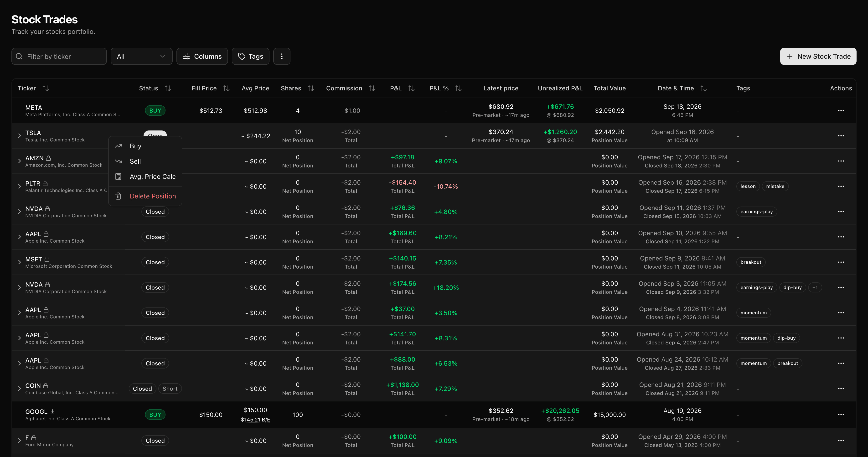Expand the AMZN position row
The image size is (868, 457).
(x=20, y=161)
